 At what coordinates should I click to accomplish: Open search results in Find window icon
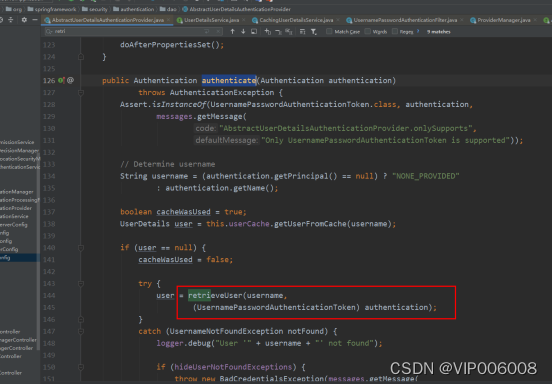point(254,32)
